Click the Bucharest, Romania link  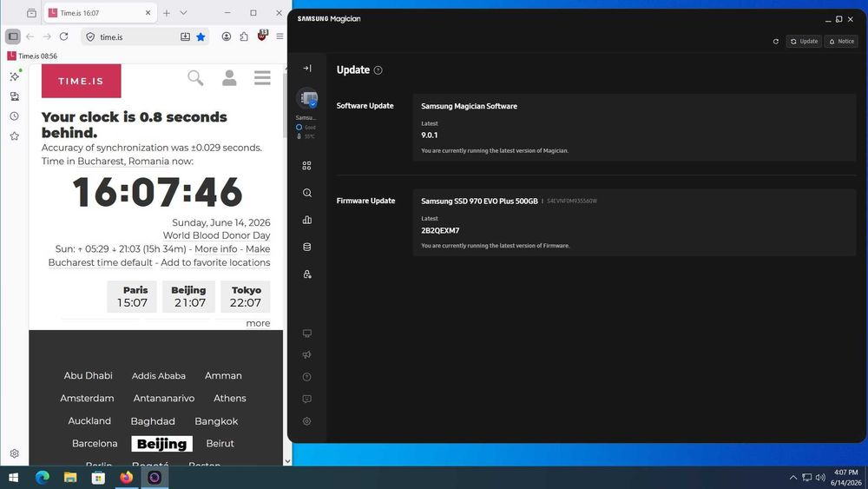pyautogui.click(x=123, y=162)
